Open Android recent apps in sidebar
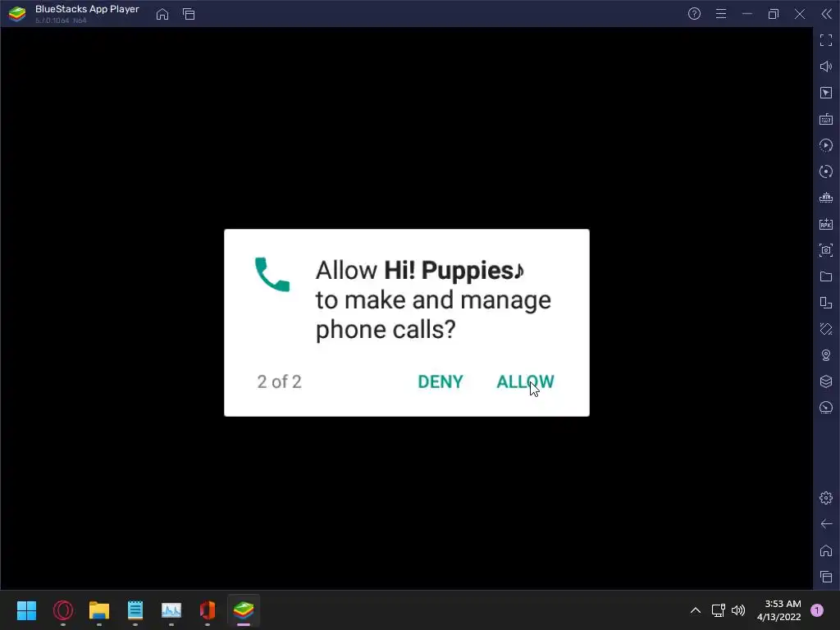The image size is (840, 630). tap(826, 577)
